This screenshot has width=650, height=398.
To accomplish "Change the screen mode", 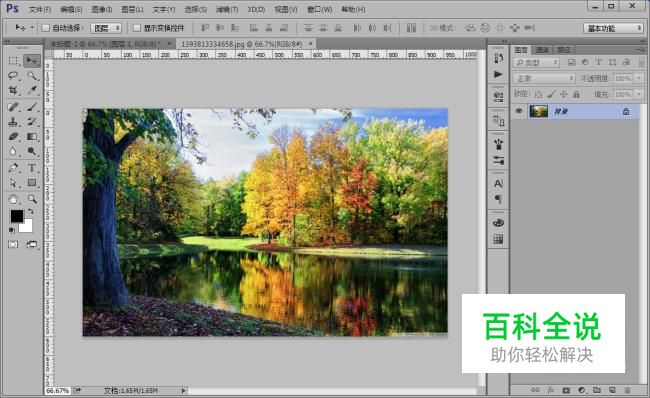I will [32, 245].
